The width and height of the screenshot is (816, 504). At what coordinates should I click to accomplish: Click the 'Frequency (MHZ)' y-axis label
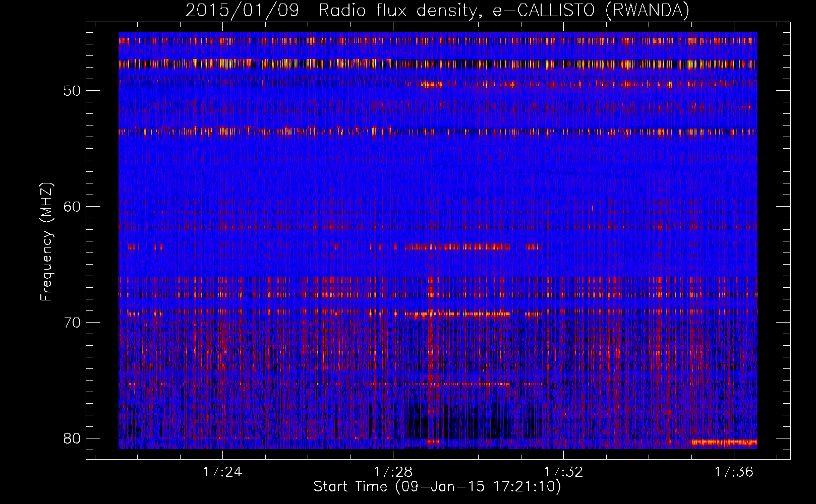[x=46, y=241]
